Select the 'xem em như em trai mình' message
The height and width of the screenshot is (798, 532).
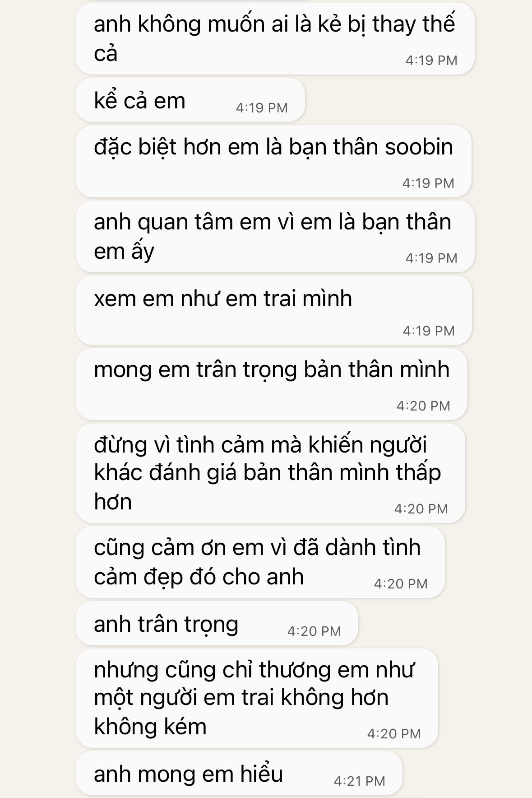(273, 310)
